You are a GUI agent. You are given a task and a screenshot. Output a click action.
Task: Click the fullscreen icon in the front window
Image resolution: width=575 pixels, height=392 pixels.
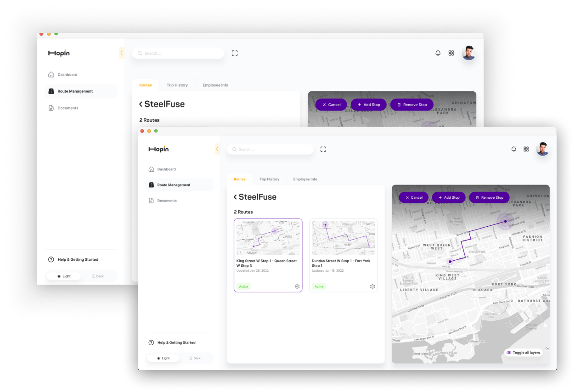[x=323, y=149]
